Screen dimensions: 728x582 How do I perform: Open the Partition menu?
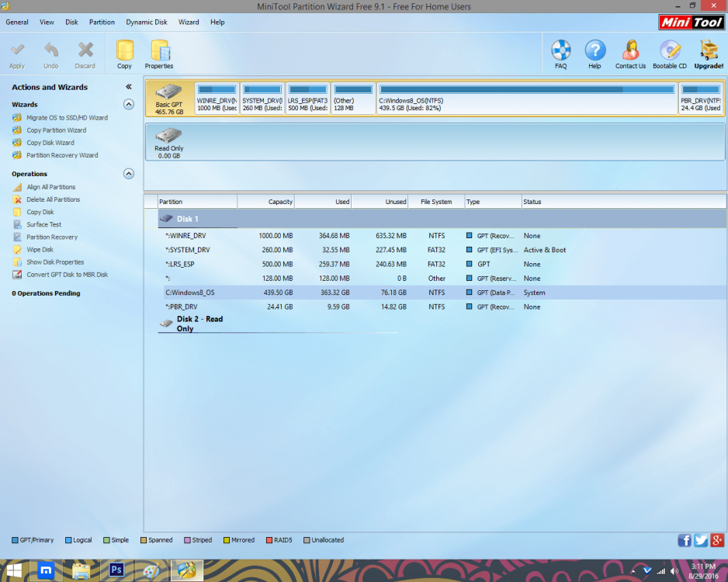click(102, 22)
